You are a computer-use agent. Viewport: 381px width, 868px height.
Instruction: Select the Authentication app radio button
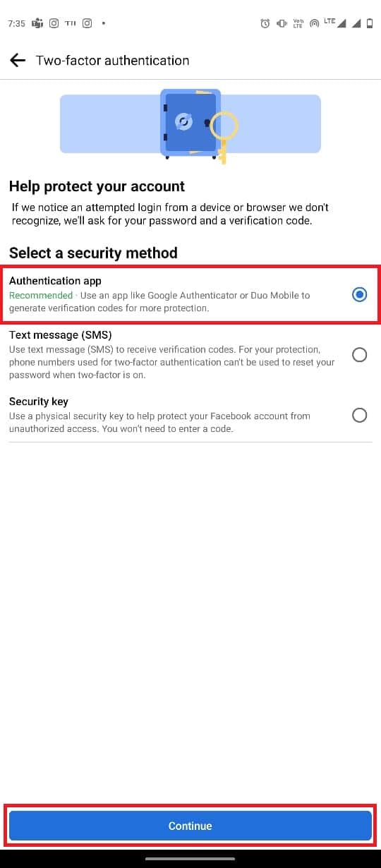[359, 294]
